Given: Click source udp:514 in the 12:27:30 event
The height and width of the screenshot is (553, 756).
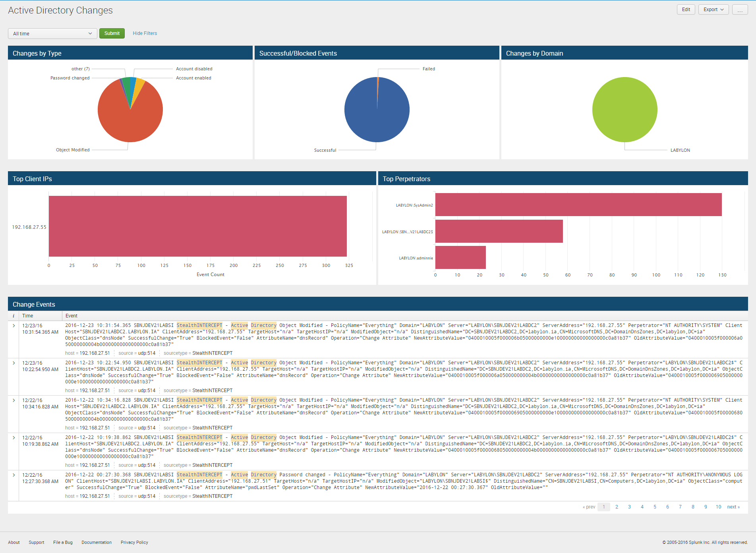Looking at the screenshot, I should coord(147,496).
